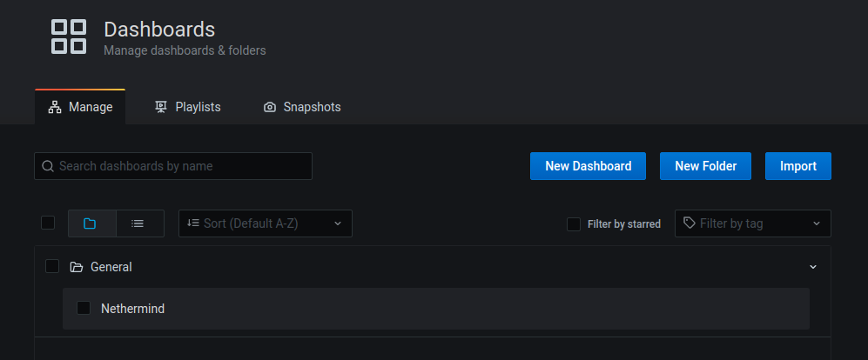This screenshot has width=868, height=360.
Task: Click the New Dashboard button
Action: point(588,166)
